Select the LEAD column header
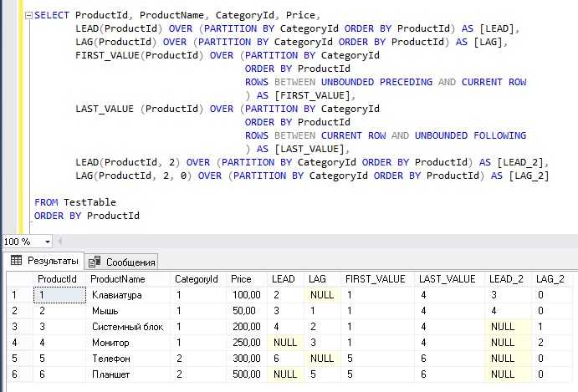 [283, 279]
